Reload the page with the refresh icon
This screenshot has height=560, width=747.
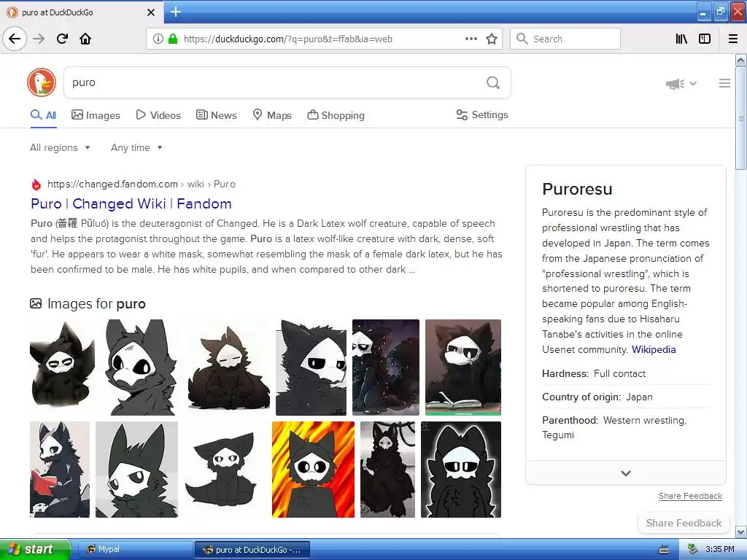[62, 39]
